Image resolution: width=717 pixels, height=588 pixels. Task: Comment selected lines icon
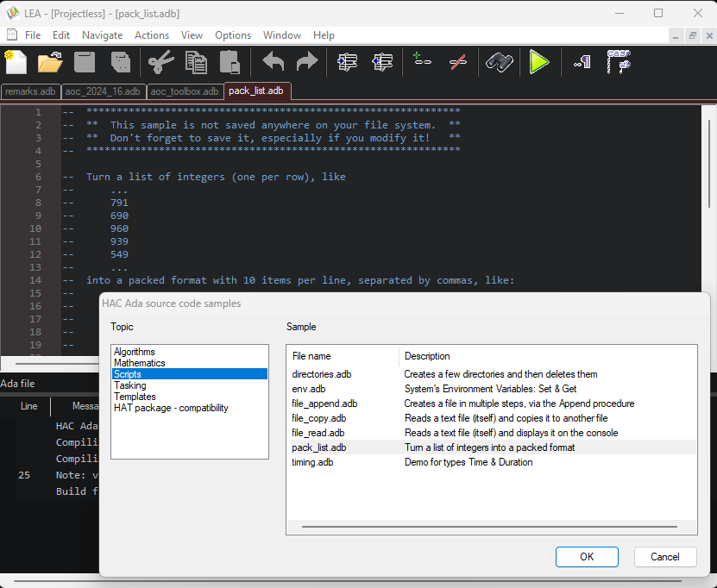pos(422,59)
